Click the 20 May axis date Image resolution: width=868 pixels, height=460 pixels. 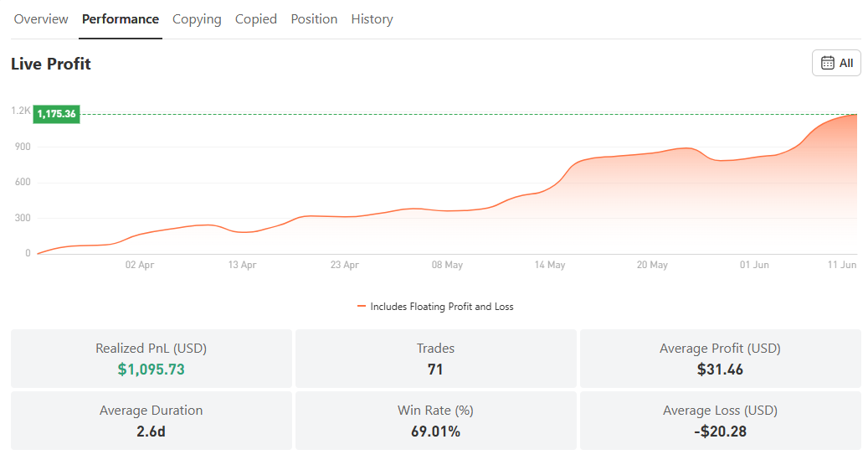click(653, 265)
